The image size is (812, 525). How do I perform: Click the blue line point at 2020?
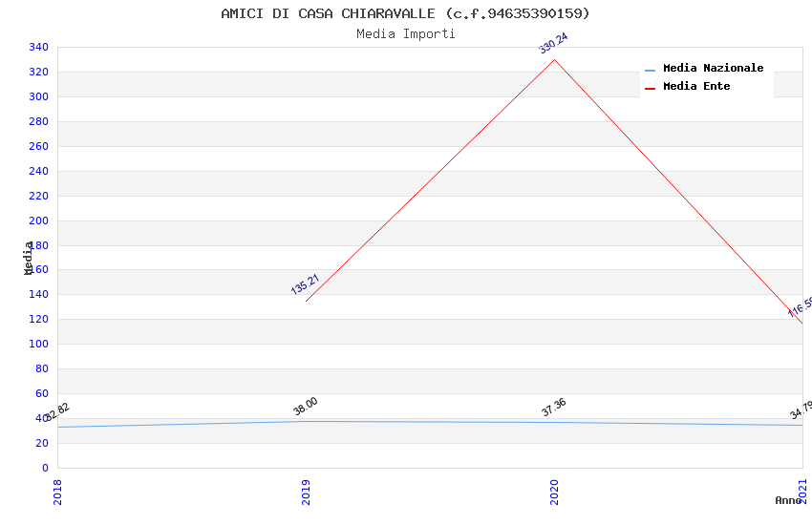555,422
